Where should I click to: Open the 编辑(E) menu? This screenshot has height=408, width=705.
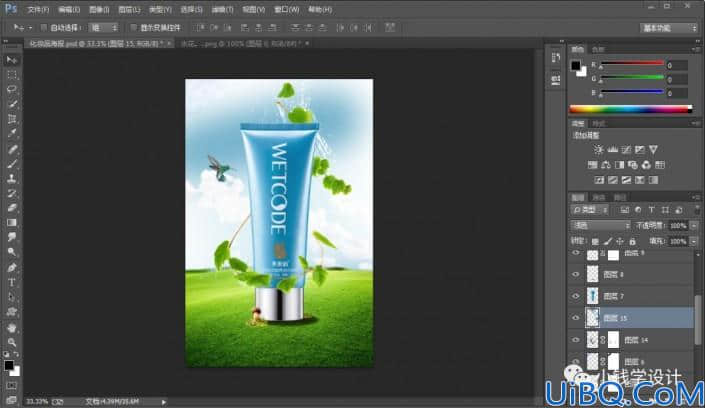pos(69,9)
